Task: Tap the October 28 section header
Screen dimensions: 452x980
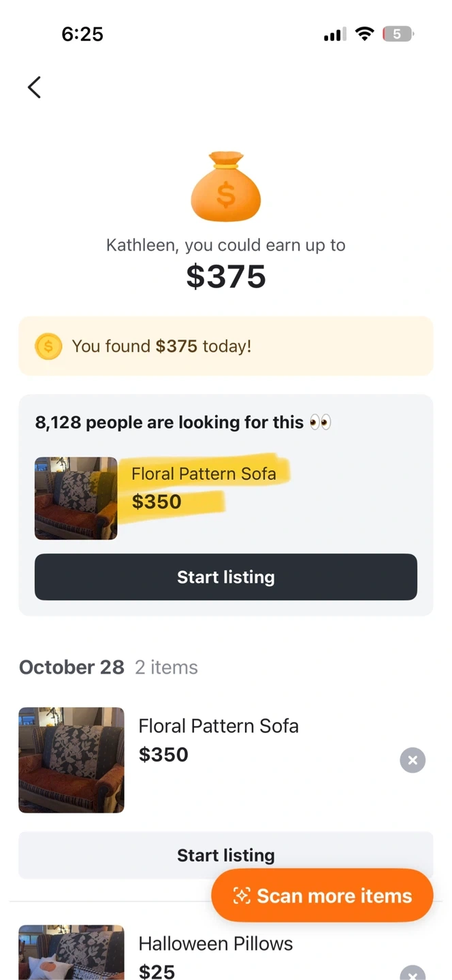Action: [71, 667]
